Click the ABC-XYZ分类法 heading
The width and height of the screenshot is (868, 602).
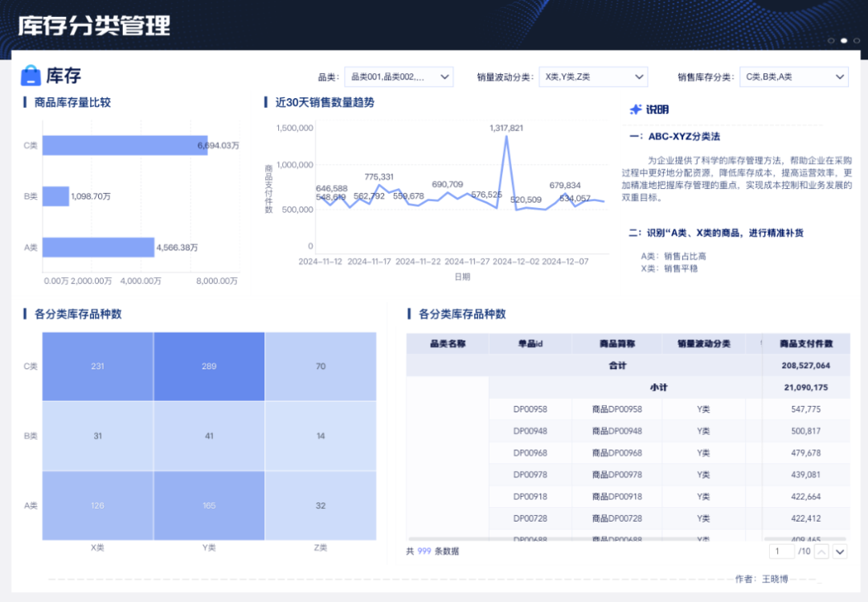(684, 137)
